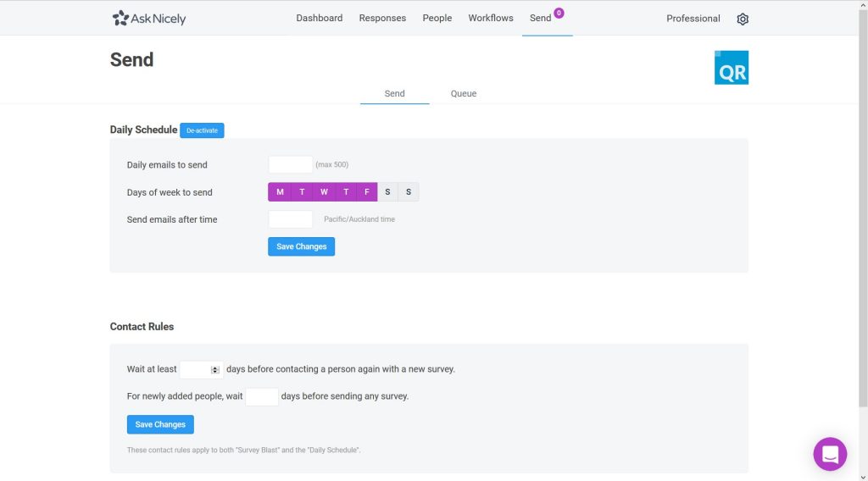
Task: De-activate the Daily Schedule
Action: (202, 130)
